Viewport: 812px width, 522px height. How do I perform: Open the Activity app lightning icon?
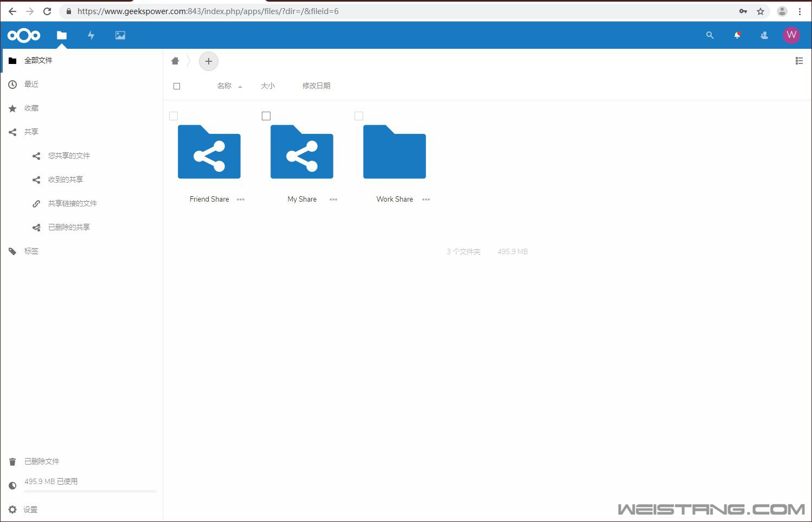(x=91, y=35)
